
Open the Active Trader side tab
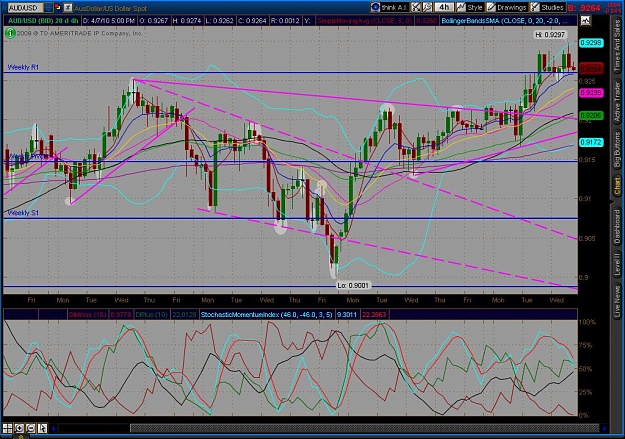617,101
